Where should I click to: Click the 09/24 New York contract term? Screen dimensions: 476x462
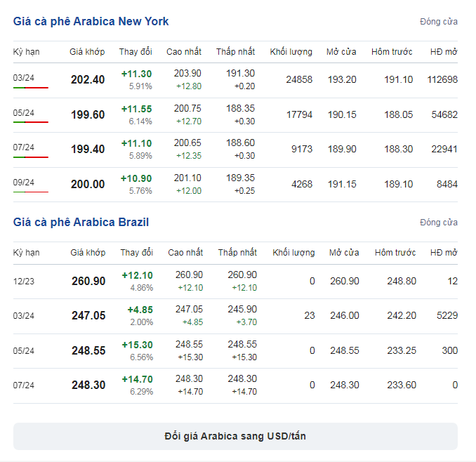[24, 183]
